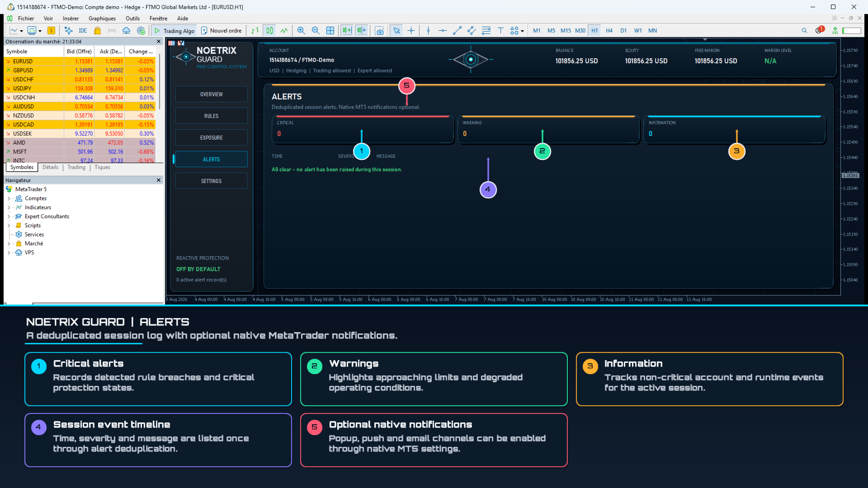Click the green LVL connection icon
Viewport: 868px width, 488px height.
[x=835, y=31]
